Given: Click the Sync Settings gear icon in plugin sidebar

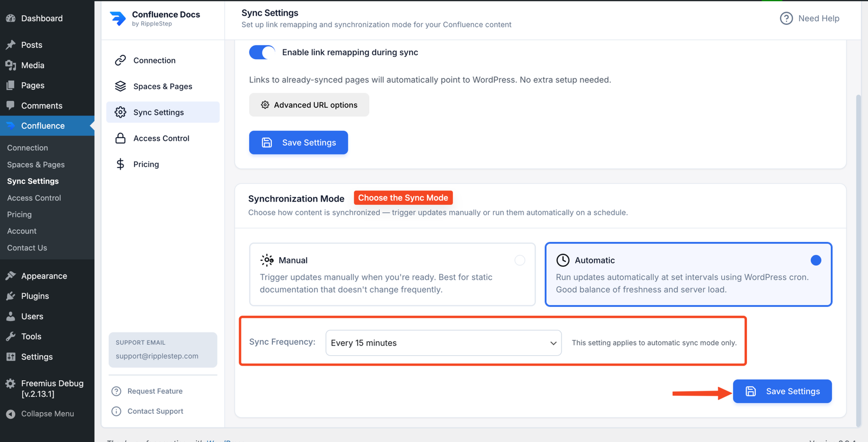Looking at the screenshot, I should coord(120,112).
